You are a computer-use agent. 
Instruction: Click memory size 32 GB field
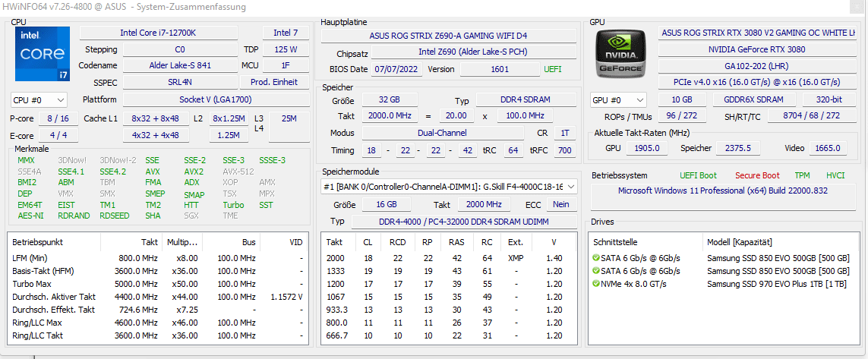[390, 99]
